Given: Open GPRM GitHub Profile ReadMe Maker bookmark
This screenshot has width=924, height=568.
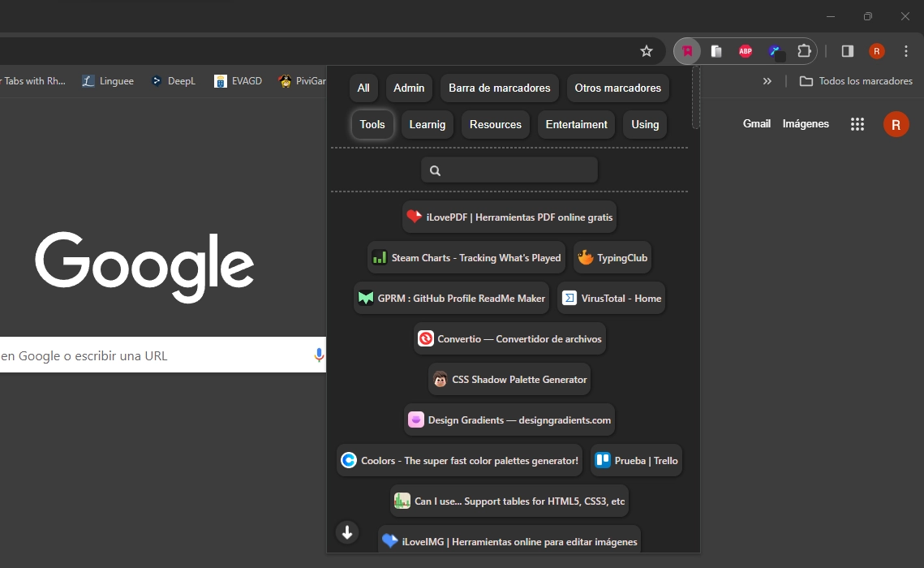Looking at the screenshot, I should [451, 299].
